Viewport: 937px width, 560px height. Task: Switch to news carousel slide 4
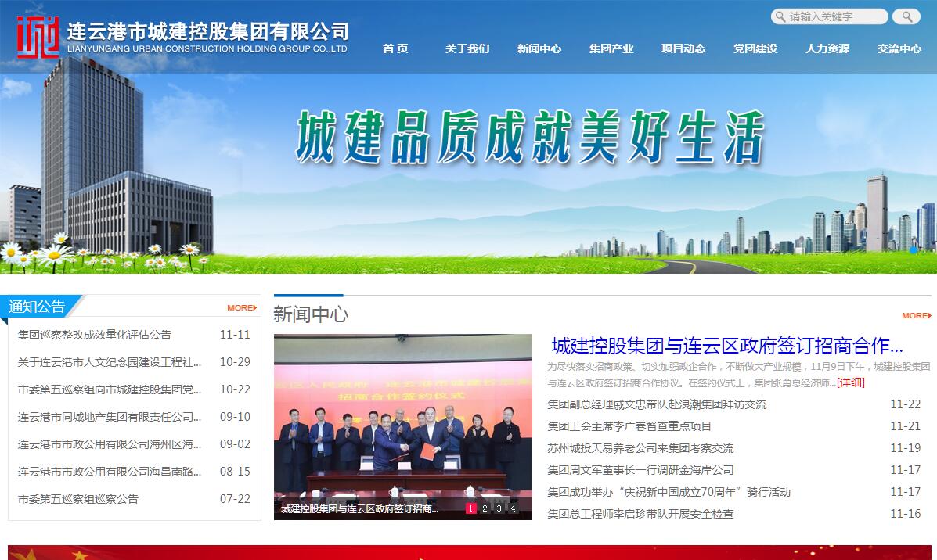click(514, 508)
